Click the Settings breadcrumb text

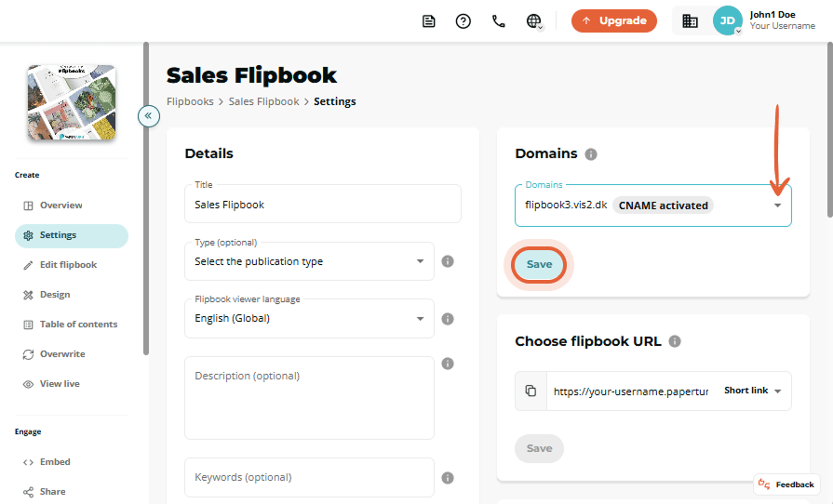pyautogui.click(x=335, y=101)
